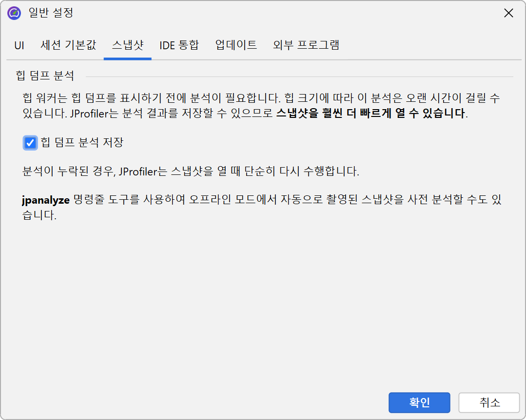The width and height of the screenshot is (526, 420).
Task: Click the bold 스냅샷을 훨씬 더 빠르게 text
Action: coord(334,114)
